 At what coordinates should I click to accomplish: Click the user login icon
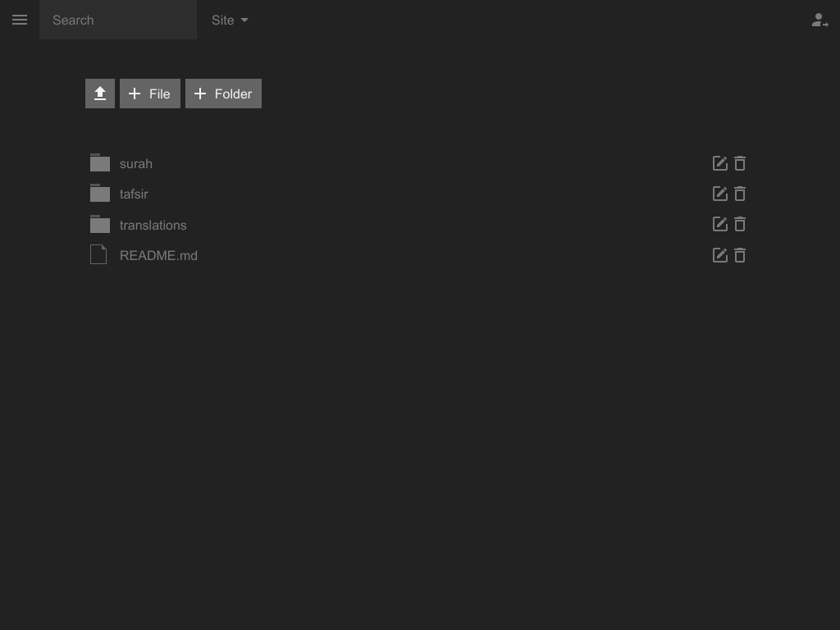point(819,21)
